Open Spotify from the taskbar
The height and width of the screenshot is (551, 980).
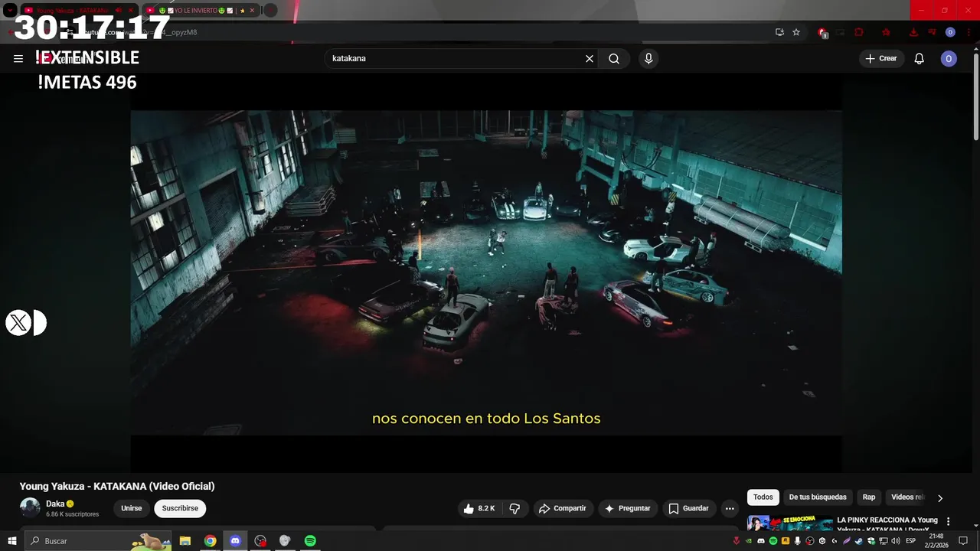pos(310,541)
